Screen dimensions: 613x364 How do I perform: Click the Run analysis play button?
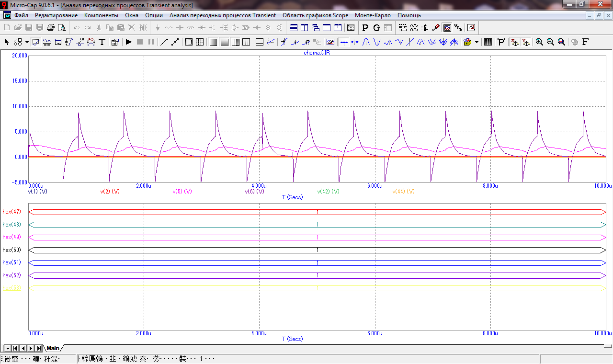[128, 42]
